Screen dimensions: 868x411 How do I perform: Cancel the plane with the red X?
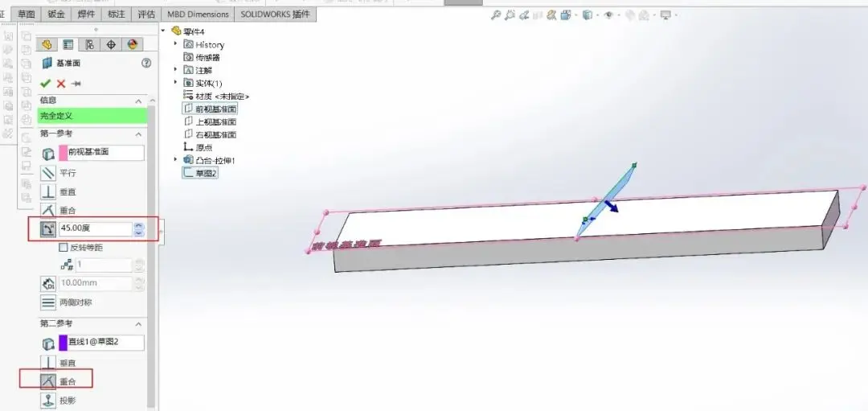point(61,84)
